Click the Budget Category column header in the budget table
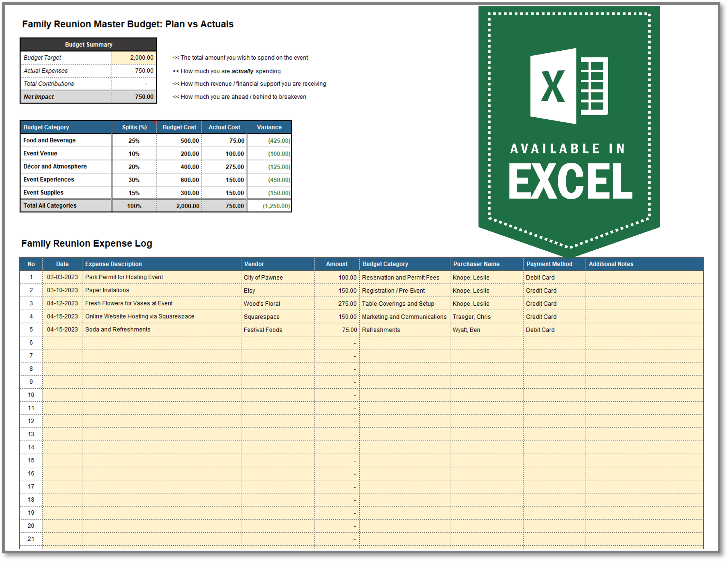This screenshot has width=728, height=561. tap(66, 127)
